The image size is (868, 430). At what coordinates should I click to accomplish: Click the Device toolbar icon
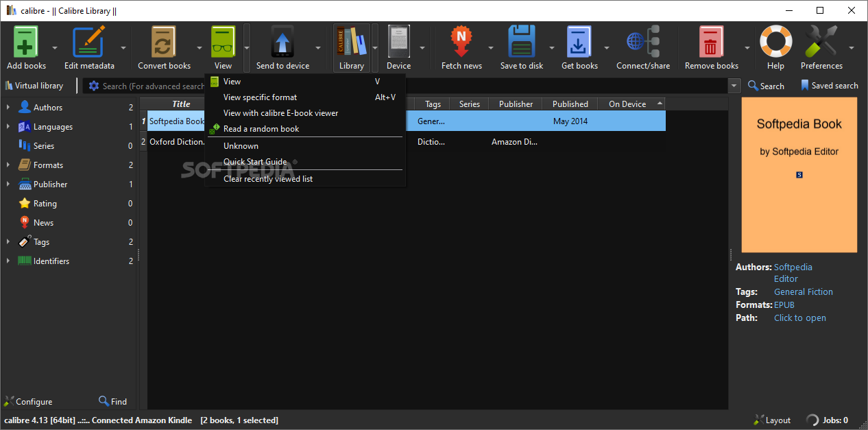click(398, 42)
